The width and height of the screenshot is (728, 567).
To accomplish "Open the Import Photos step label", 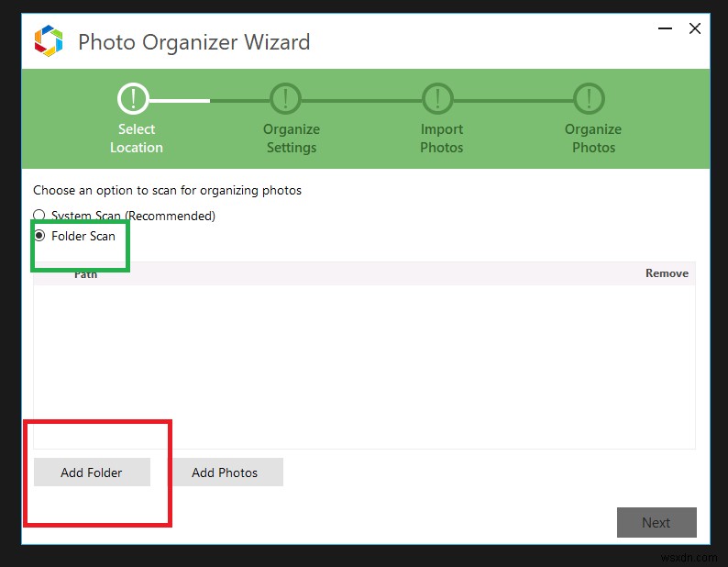I will point(442,138).
